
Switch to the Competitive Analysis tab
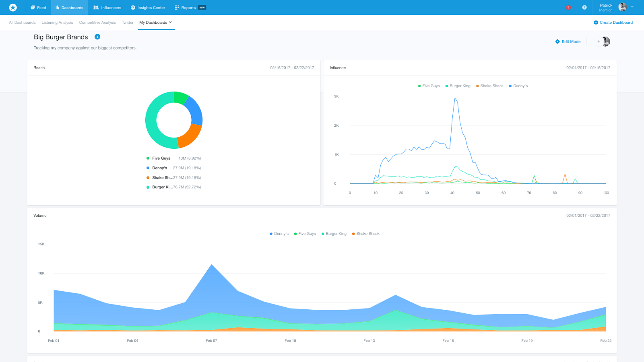tap(97, 23)
